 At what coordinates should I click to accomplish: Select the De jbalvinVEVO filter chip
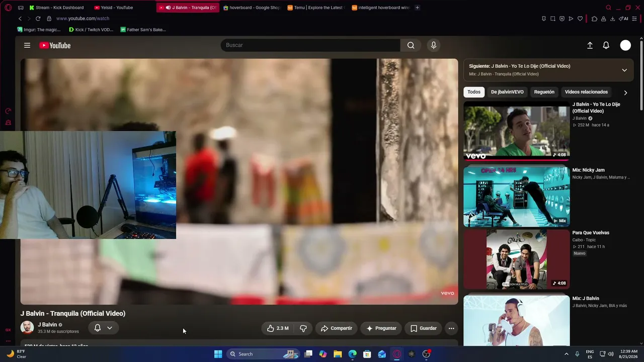point(507,92)
